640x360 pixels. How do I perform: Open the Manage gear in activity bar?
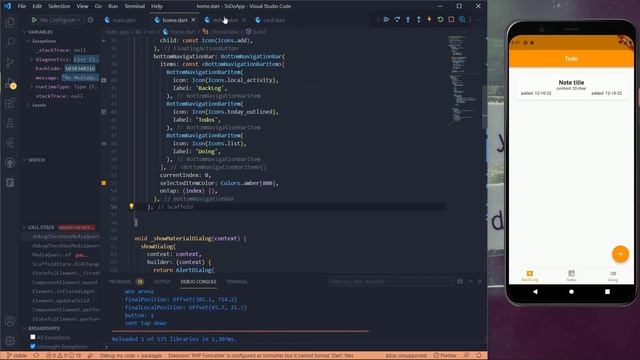[10, 341]
